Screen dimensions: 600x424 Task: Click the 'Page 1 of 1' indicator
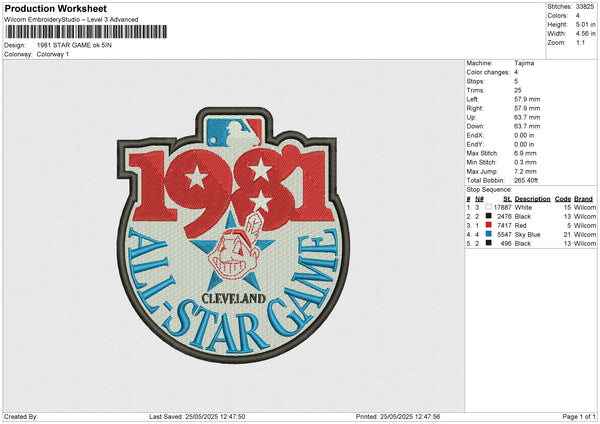[579, 416]
